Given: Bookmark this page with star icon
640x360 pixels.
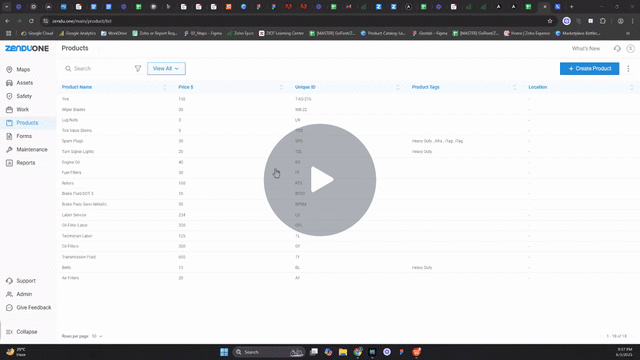Looking at the screenshot, I should (550, 21).
